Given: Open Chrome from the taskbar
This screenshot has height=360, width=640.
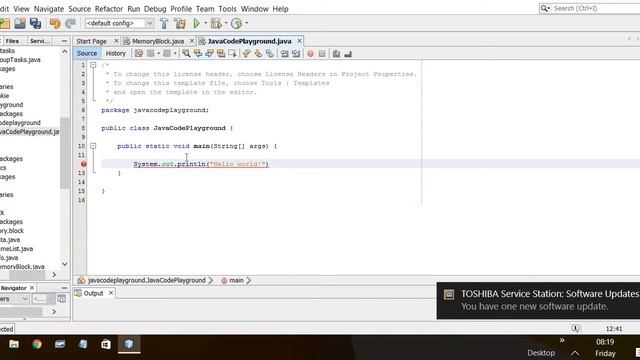Looking at the screenshot, I should pyautogui.click(x=37, y=344).
